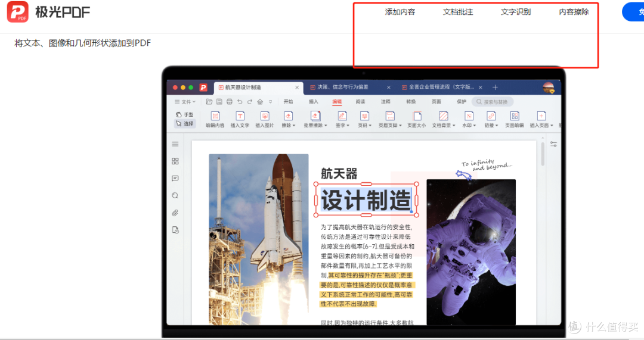Save the document via the floppy disk icon
Viewport: 644px width, 340px height.
(219, 101)
